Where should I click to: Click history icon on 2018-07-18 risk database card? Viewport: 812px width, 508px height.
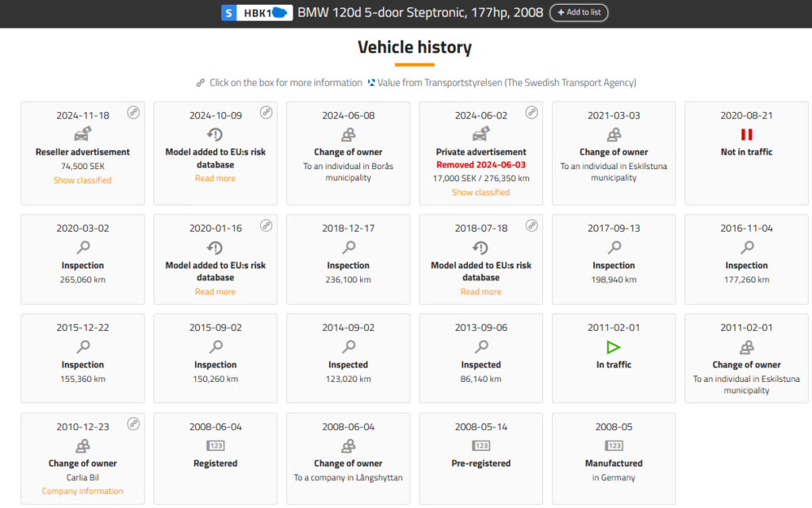pos(481,248)
